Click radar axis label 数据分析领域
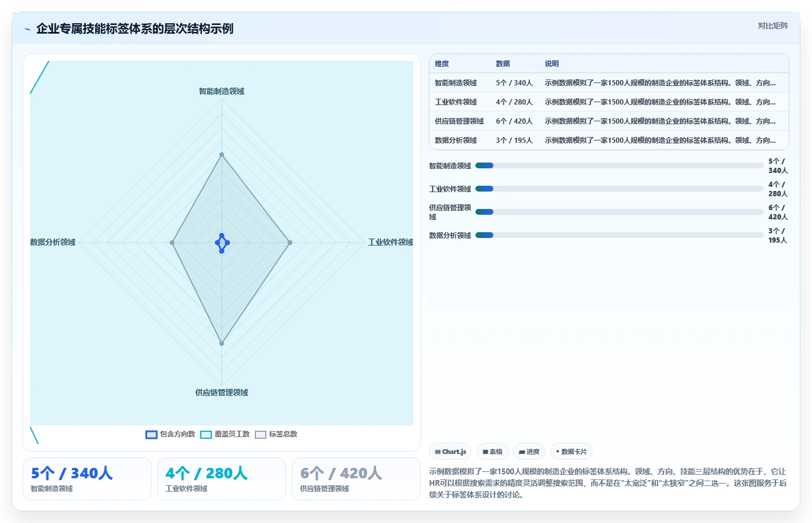Image resolution: width=812 pixels, height=523 pixels. coord(53,242)
